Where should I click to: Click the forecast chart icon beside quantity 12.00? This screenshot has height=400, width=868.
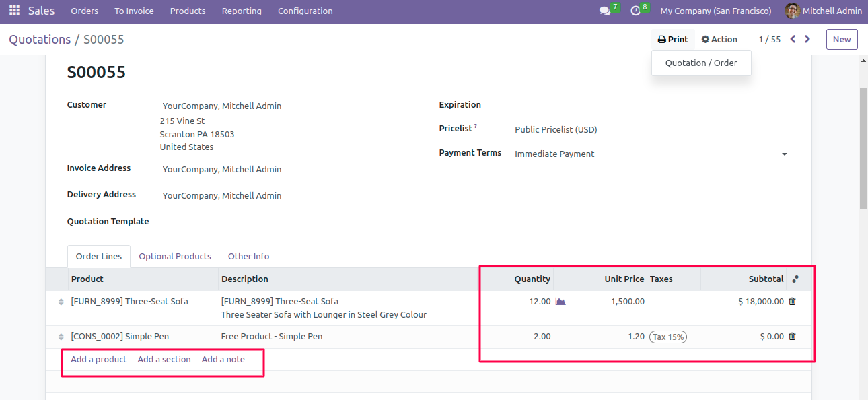[560, 302]
